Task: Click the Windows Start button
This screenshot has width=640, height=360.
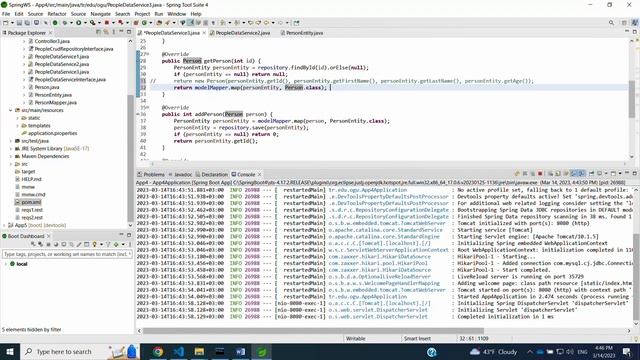Action: coord(10,351)
